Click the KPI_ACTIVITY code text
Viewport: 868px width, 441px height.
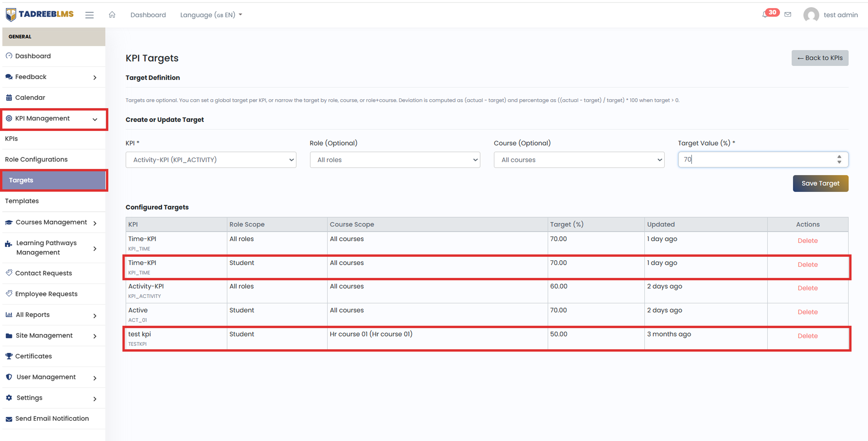click(145, 296)
